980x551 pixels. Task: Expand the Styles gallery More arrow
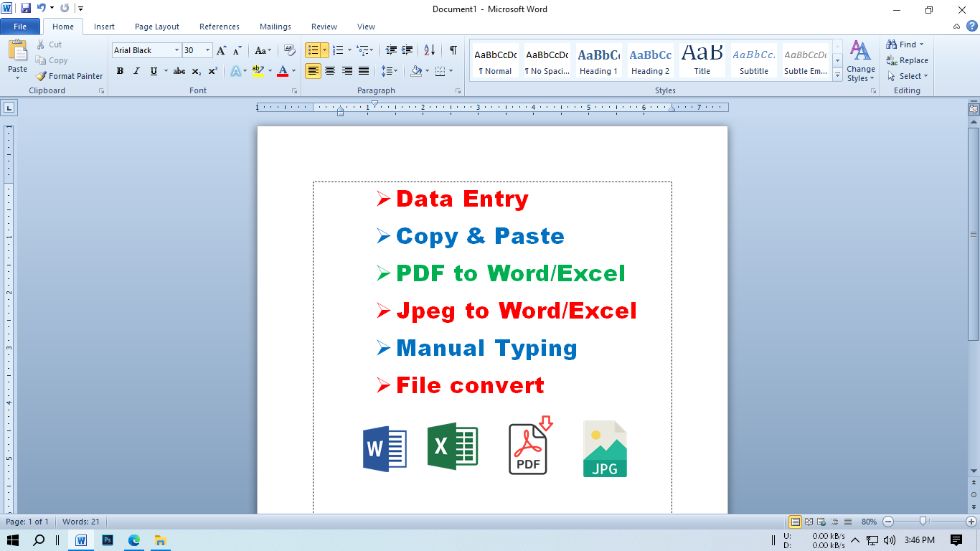(x=837, y=74)
